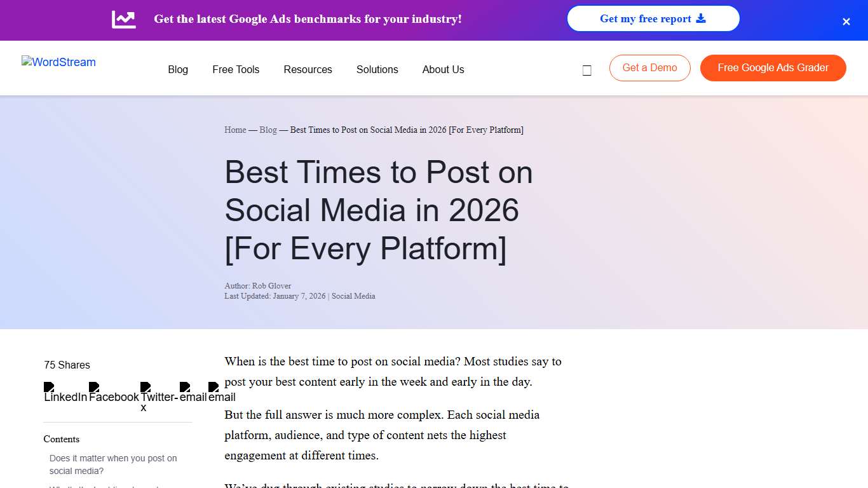Open the Social Media category link
This screenshot has width=868, height=488.
[x=353, y=295]
